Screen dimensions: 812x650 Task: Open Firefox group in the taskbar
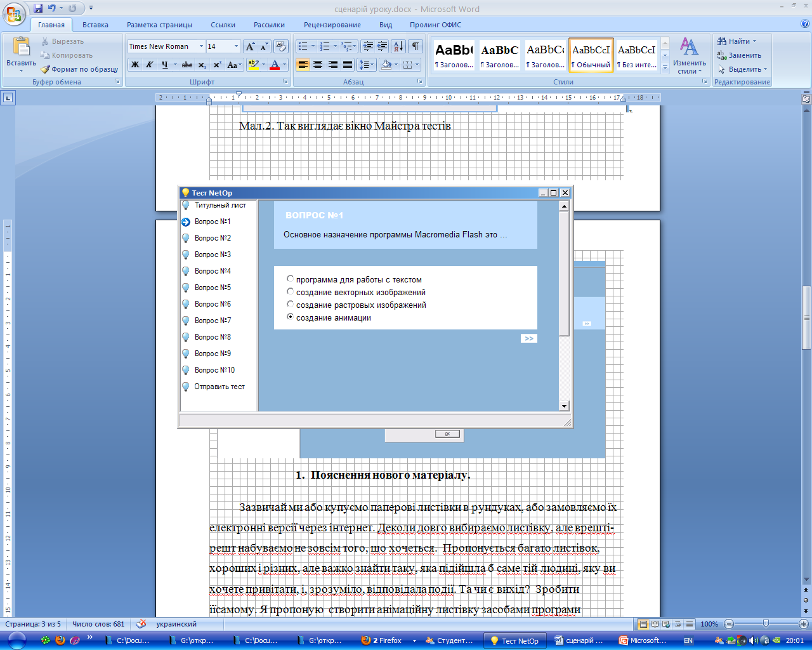tap(386, 640)
